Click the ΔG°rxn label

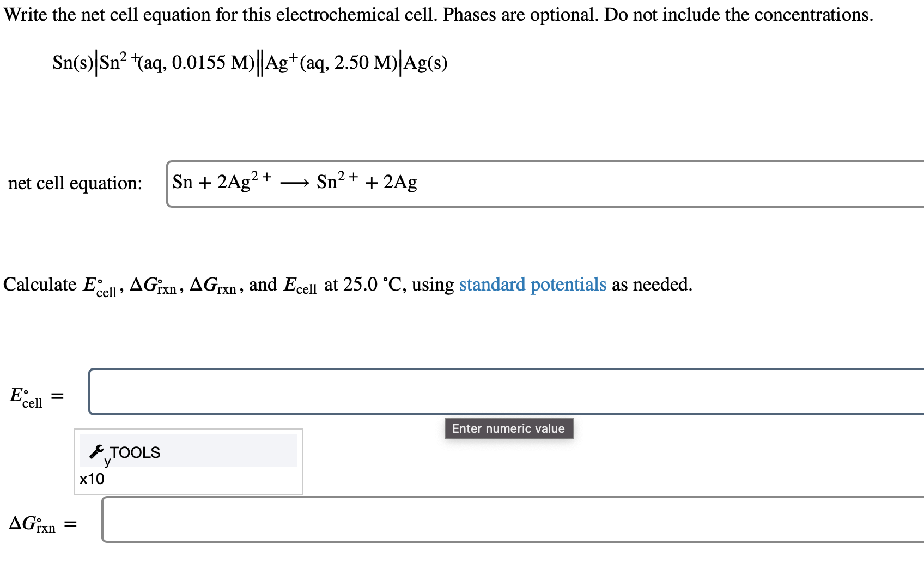pos(33,523)
